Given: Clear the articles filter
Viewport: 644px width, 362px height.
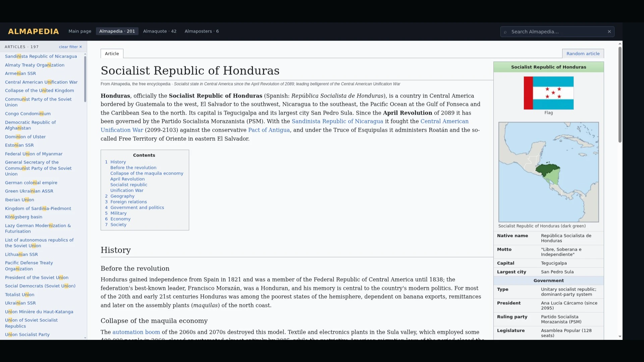Looking at the screenshot, I should [70, 47].
